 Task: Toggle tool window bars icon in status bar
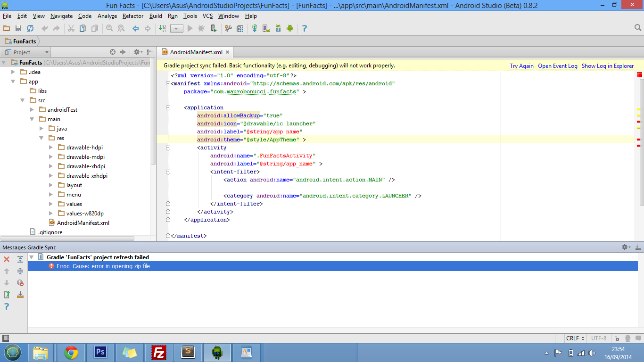[x=5, y=338]
